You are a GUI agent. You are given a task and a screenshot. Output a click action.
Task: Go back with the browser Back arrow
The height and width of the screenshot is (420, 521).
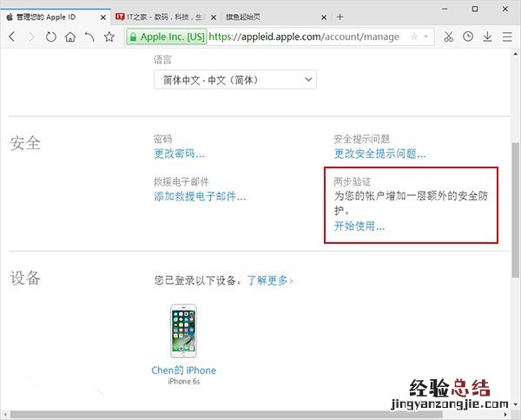pyautogui.click(x=12, y=36)
